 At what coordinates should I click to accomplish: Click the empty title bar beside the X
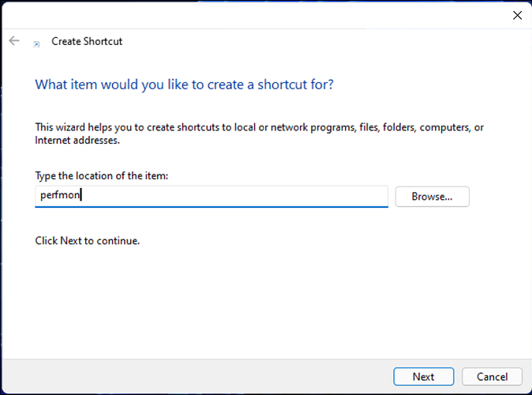click(x=254, y=15)
